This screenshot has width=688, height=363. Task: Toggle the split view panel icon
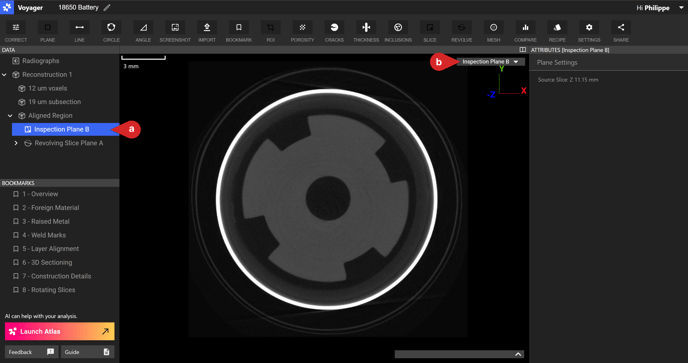tap(522, 50)
